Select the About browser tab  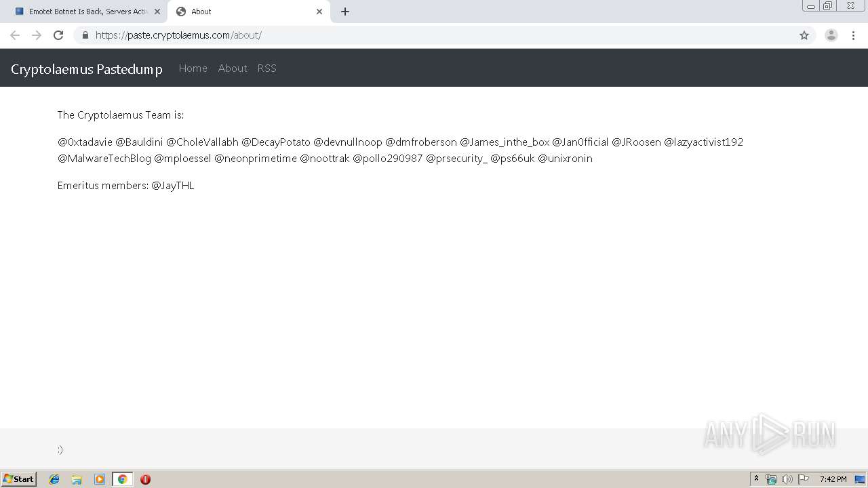coord(248,12)
